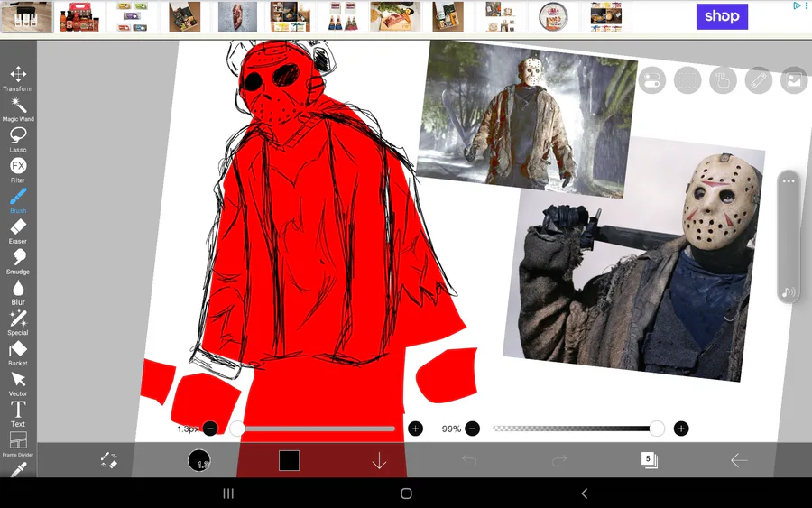The image size is (812, 508).
Task: Swap between brush and eraser icon
Action: point(109,460)
